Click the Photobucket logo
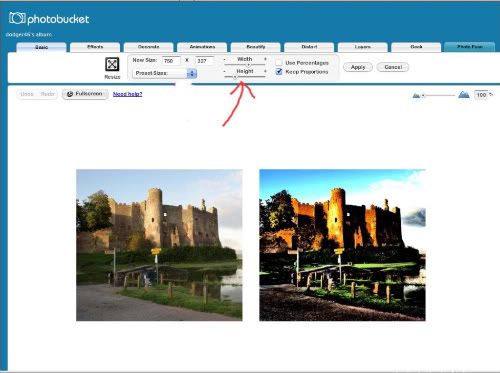 tap(49, 19)
